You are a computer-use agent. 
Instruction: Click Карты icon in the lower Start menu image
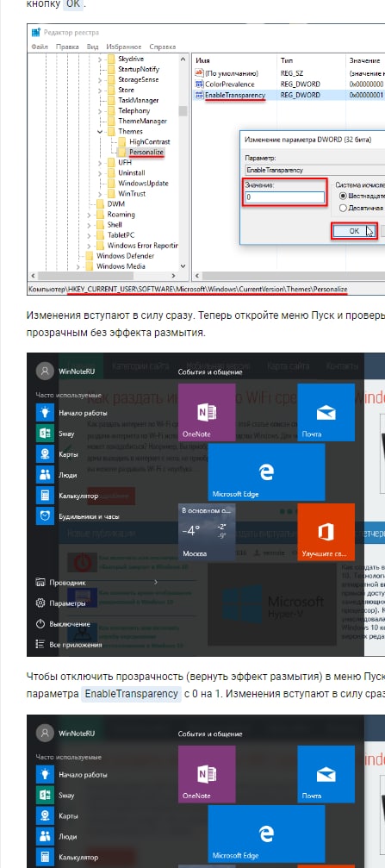coord(44,816)
